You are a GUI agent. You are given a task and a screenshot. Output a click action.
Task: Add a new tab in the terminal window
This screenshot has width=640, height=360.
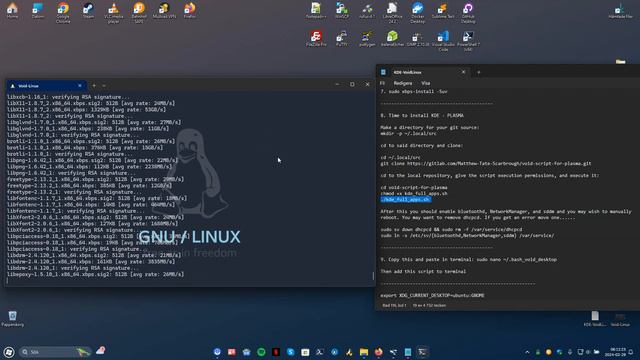pyautogui.click(x=94, y=86)
